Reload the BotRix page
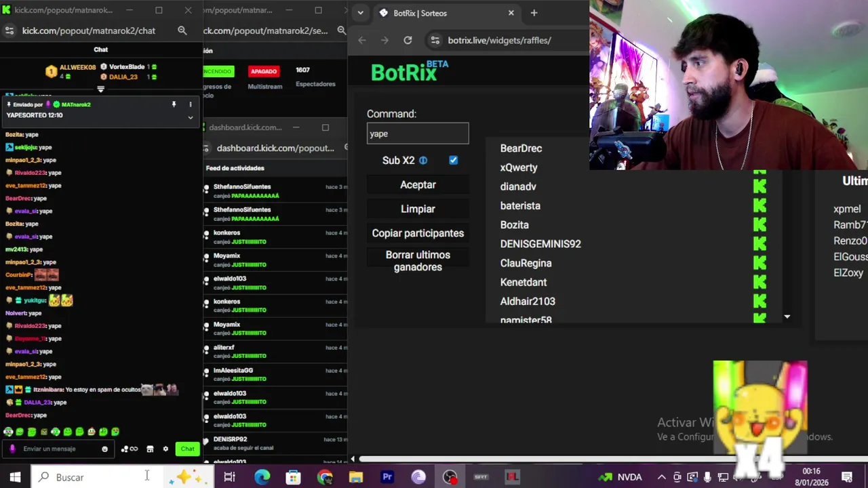Viewport: 868px width, 488px height. [408, 40]
